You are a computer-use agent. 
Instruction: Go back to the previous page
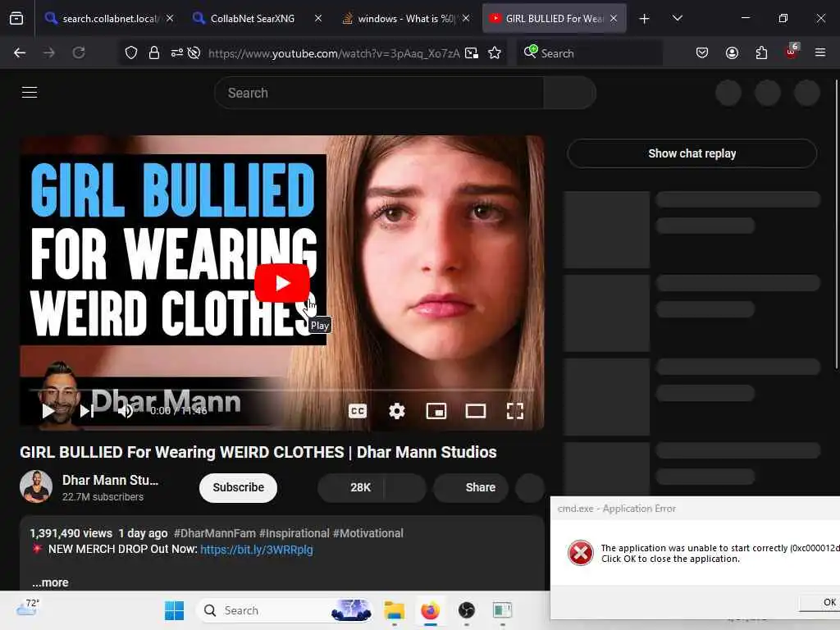point(20,52)
